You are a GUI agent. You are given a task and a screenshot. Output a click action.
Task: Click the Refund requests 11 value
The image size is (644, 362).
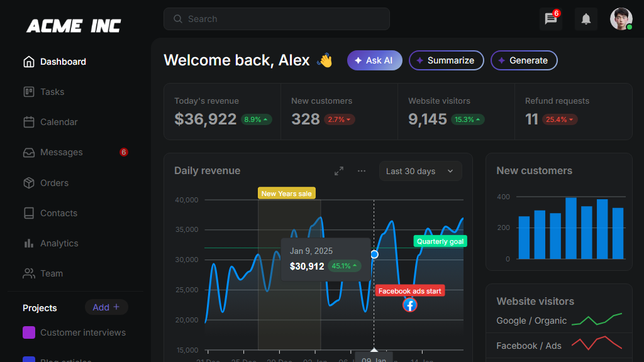pos(531,119)
